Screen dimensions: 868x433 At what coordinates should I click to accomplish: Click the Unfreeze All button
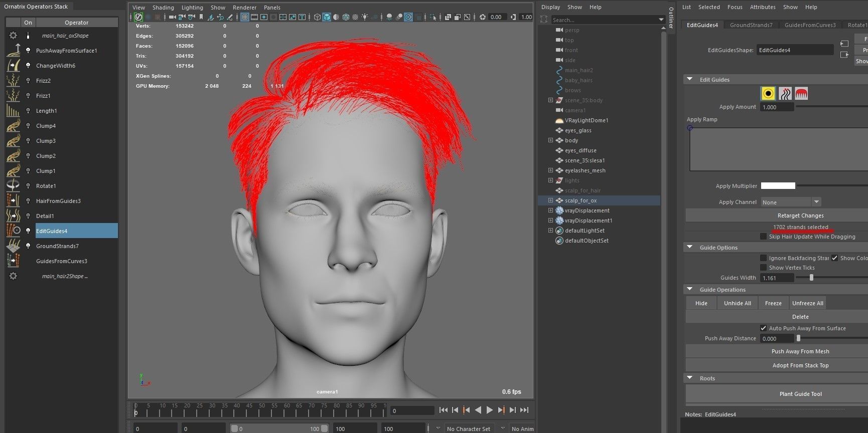pyautogui.click(x=807, y=303)
